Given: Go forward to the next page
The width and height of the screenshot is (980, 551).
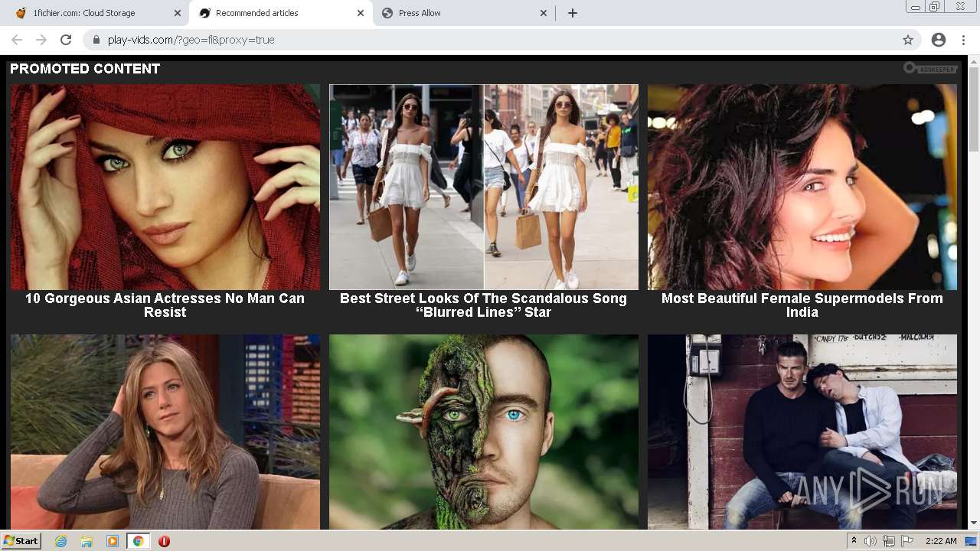Looking at the screenshot, I should (x=41, y=40).
